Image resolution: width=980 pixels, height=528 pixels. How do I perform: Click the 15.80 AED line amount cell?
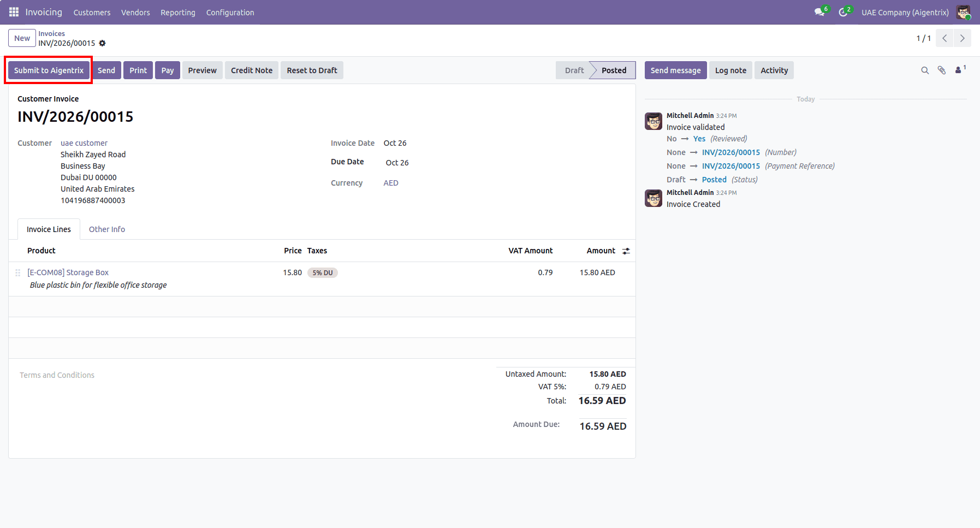point(597,272)
